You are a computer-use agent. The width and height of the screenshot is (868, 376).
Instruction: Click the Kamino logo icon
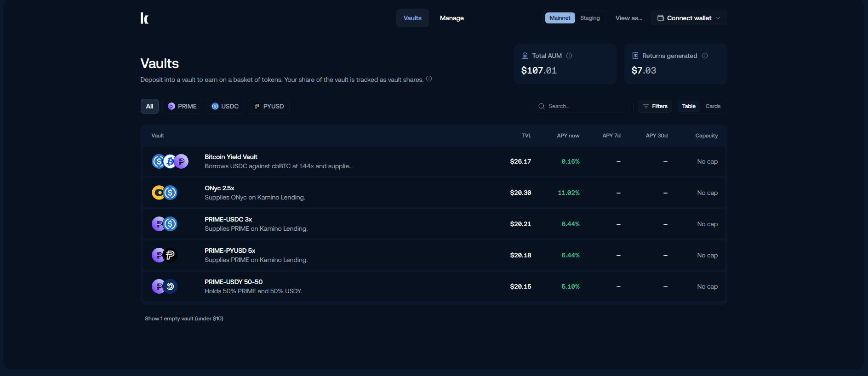point(144,18)
